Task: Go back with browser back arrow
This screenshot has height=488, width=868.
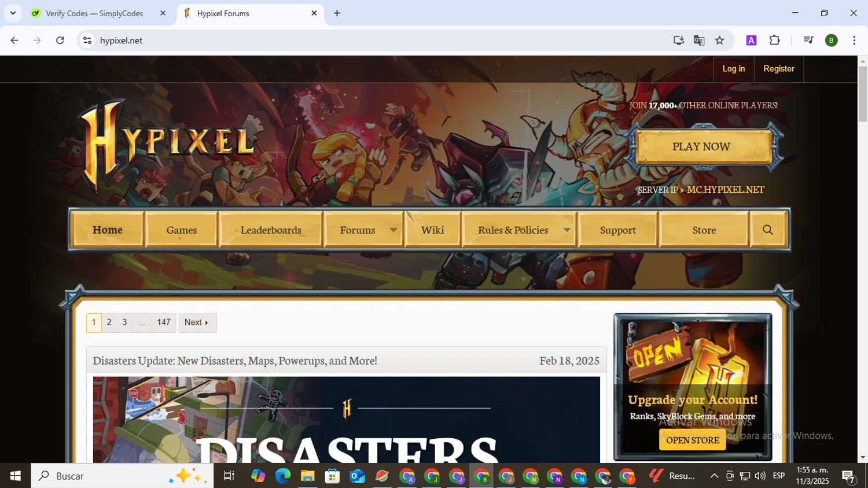Action: coord(14,41)
